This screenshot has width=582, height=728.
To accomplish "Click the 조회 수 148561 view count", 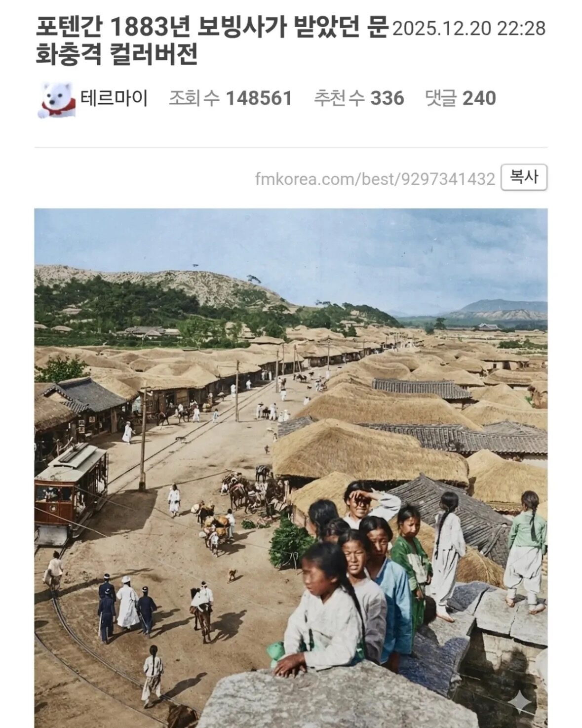I will [x=231, y=98].
